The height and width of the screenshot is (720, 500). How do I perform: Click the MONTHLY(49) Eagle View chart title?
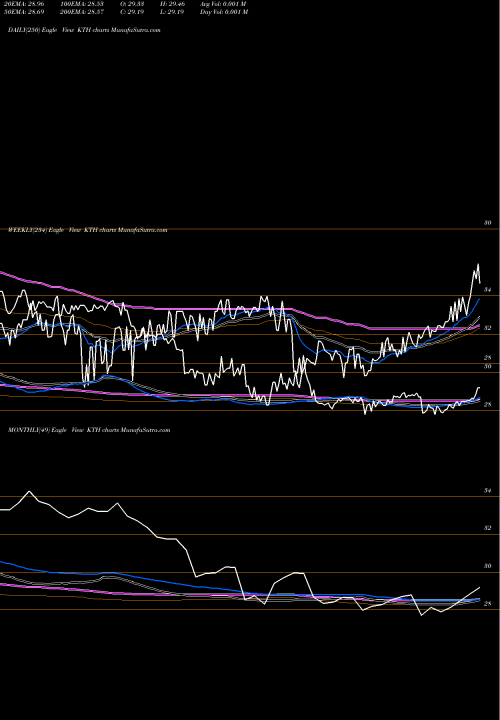89,430
